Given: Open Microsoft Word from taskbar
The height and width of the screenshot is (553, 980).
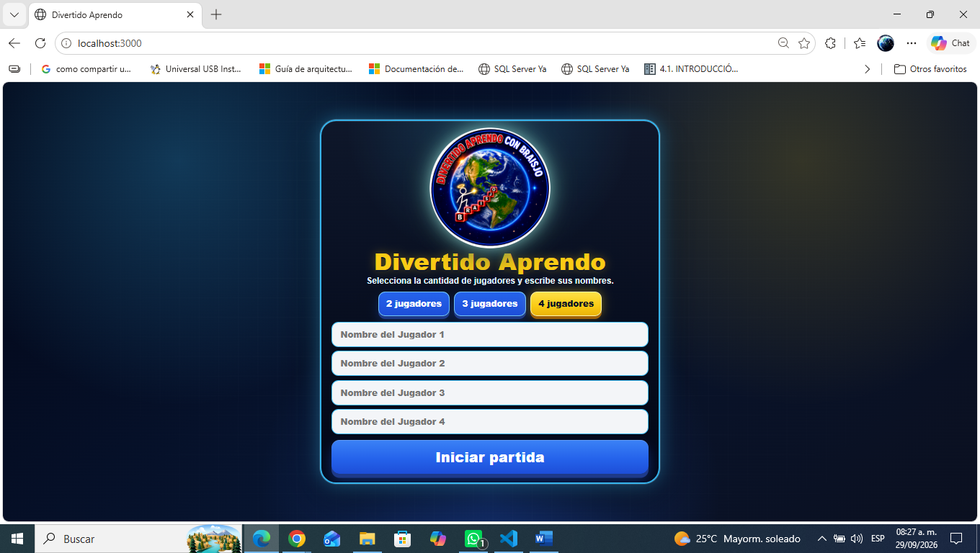Looking at the screenshot, I should (x=544, y=539).
